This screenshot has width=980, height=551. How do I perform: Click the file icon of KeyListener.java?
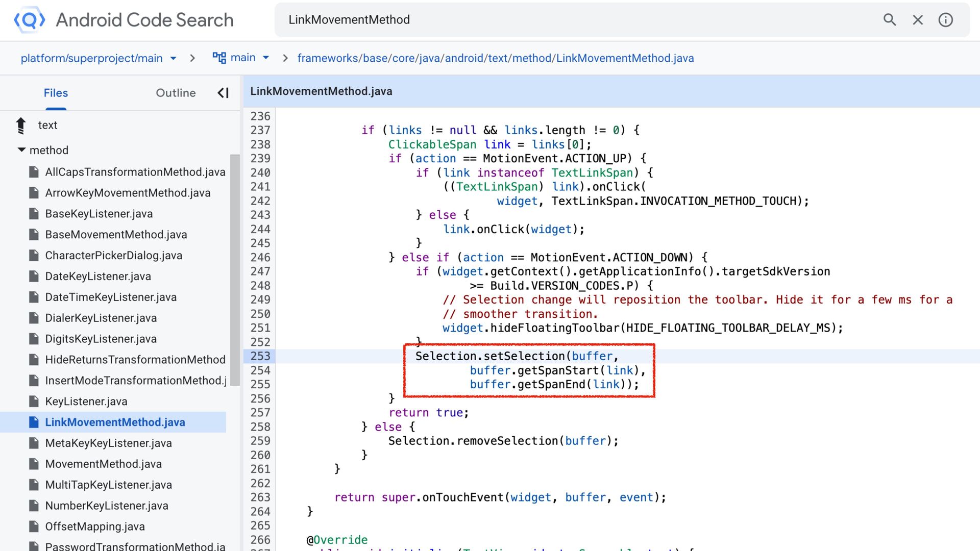point(34,402)
